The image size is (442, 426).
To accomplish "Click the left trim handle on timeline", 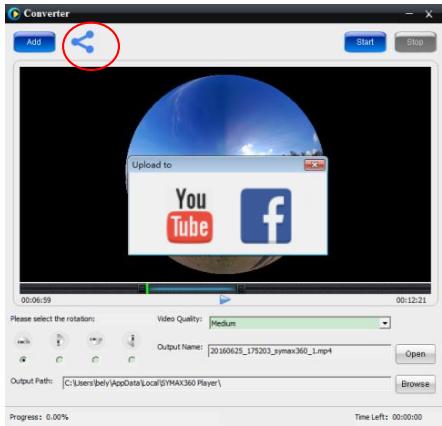I will point(142,289).
